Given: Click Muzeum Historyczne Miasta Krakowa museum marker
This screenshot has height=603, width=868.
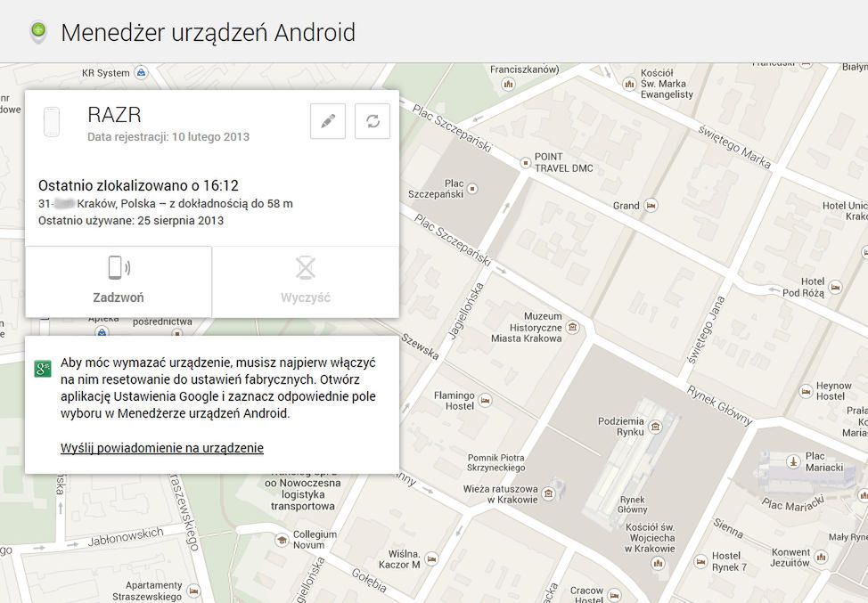Looking at the screenshot, I should point(573,327).
